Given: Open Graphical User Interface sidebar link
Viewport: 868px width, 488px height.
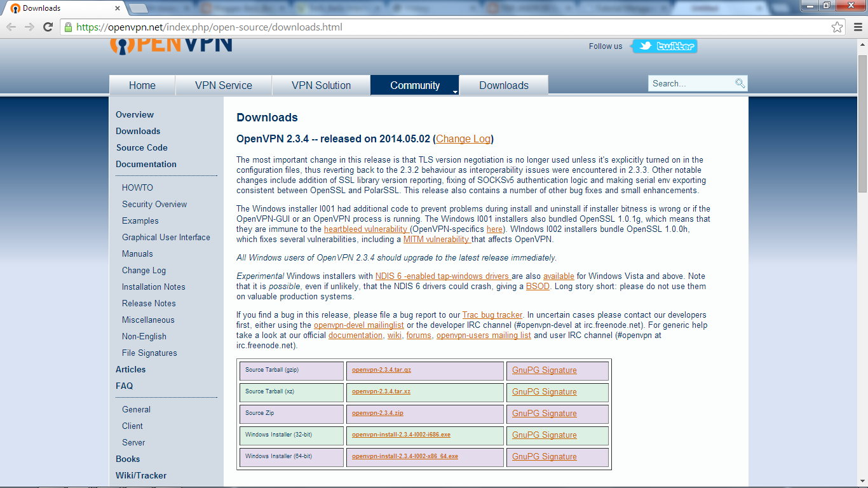Looking at the screenshot, I should click(166, 237).
